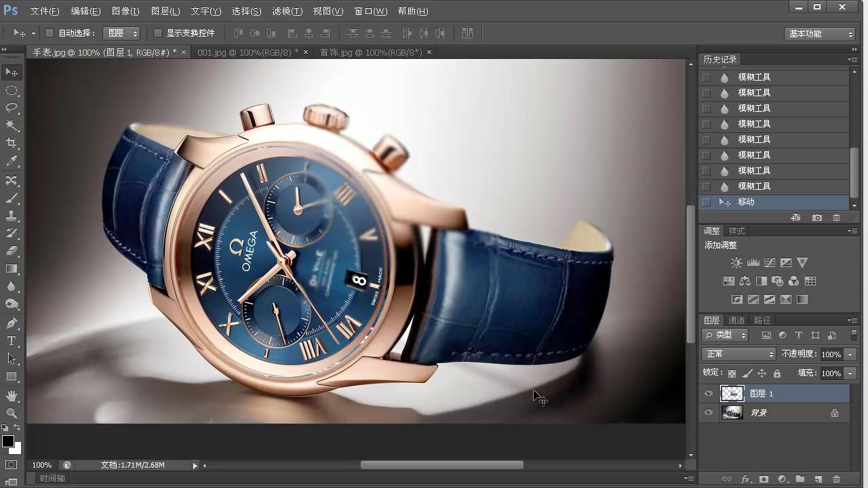This screenshot has width=868, height=488.
Task: Switch to the 首饰.jpg document tab
Action: 371,52
